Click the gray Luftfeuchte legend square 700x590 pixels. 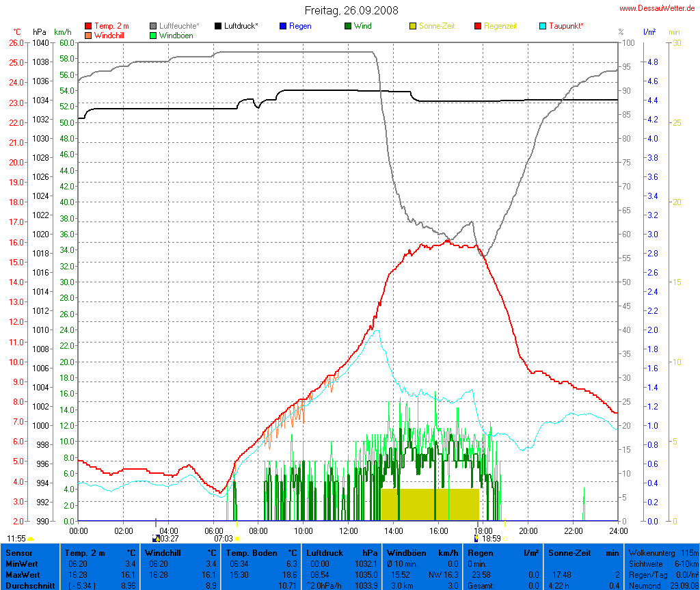pyautogui.click(x=153, y=26)
